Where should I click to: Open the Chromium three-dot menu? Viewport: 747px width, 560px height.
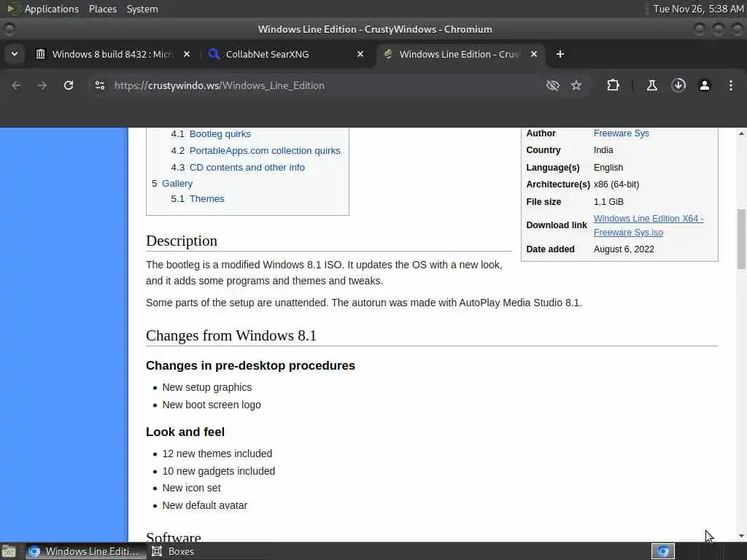731,85
